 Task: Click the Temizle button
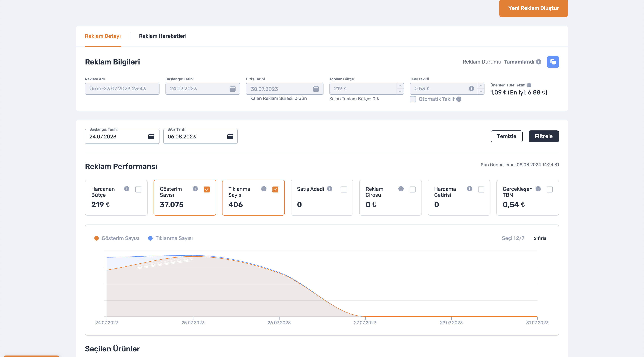(x=506, y=136)
